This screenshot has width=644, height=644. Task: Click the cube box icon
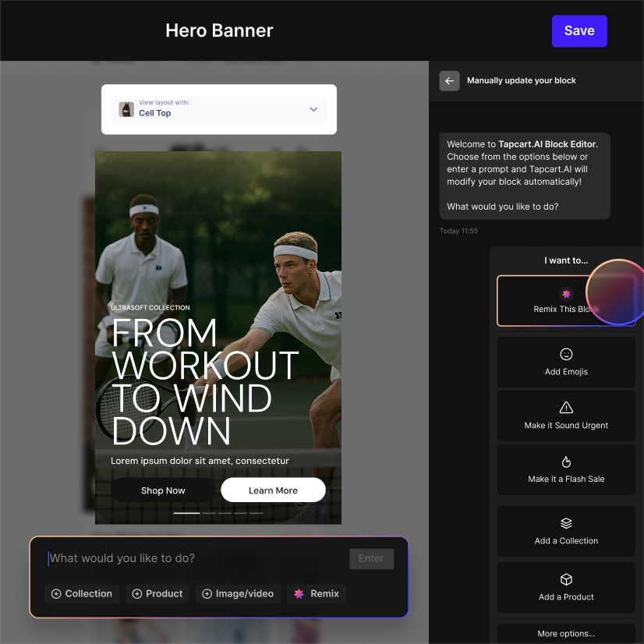[566, 579]
